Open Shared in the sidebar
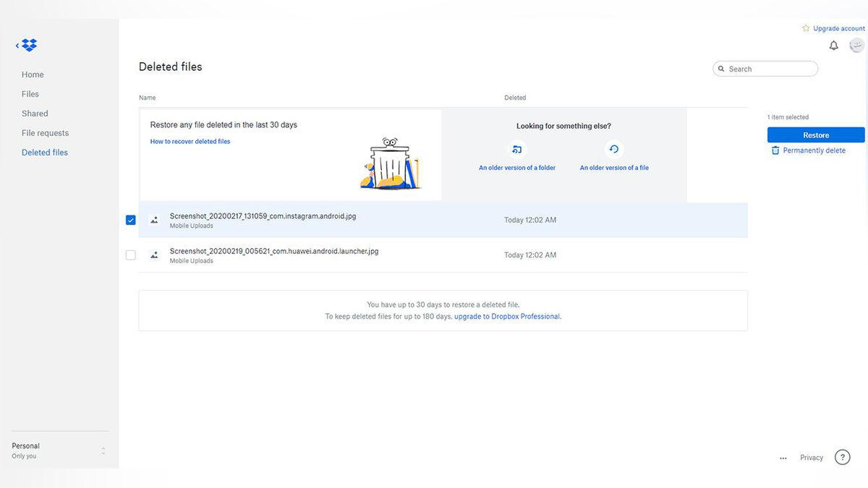 pos(35,114)
